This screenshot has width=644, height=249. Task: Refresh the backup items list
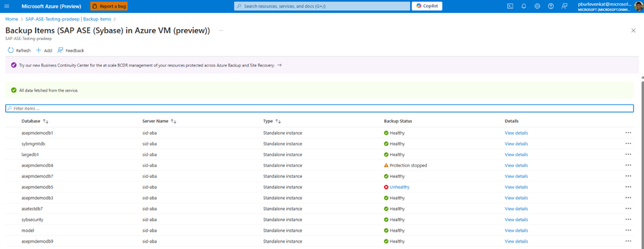(x=19, y=50)
